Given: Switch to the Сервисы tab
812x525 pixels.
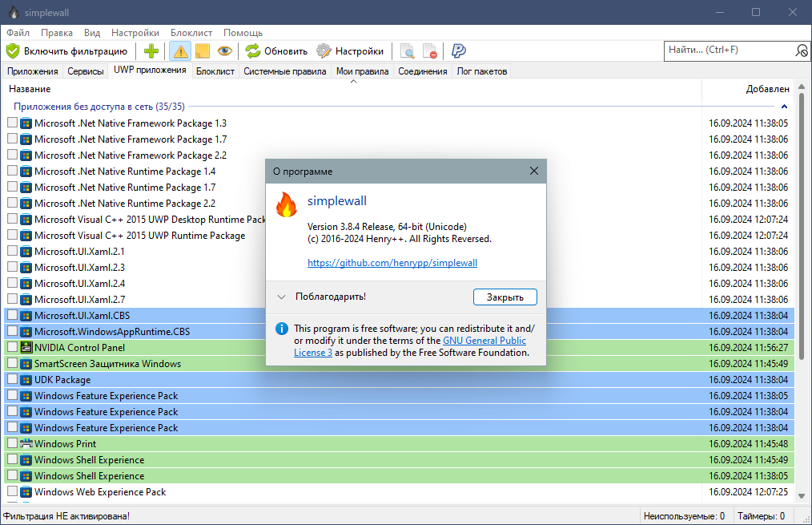Looking at the screenshot, I should click(x=86, y=71).
